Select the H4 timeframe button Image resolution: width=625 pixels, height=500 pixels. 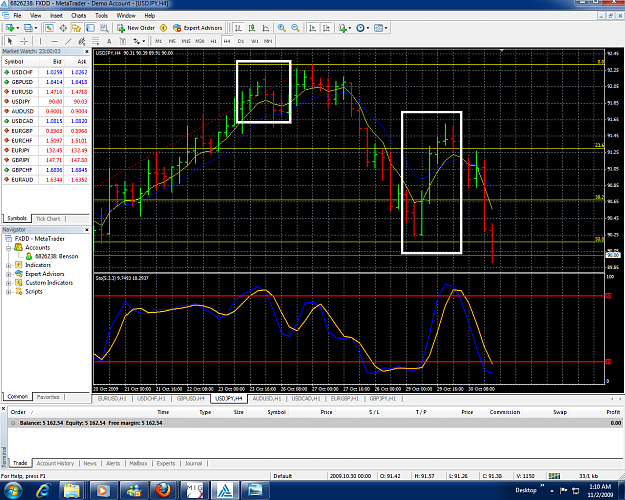point(227,41)
